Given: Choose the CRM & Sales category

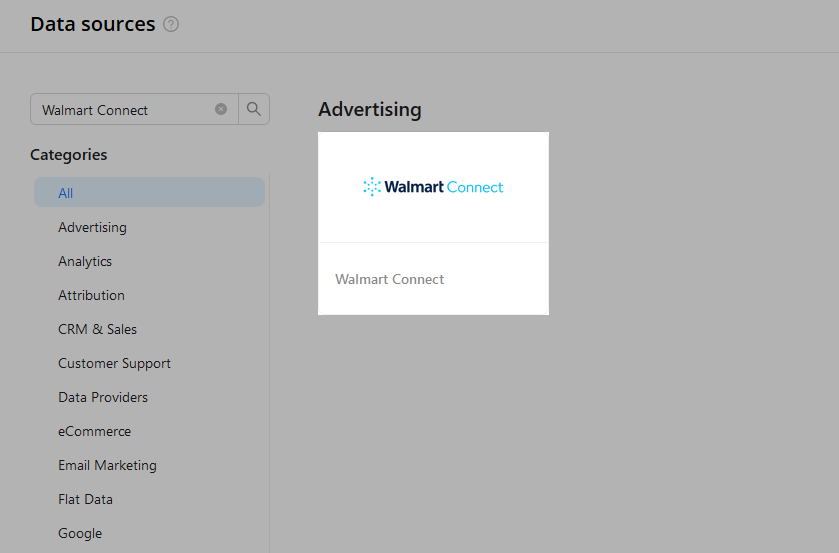Looking at the screenshot, I should 97,329.
